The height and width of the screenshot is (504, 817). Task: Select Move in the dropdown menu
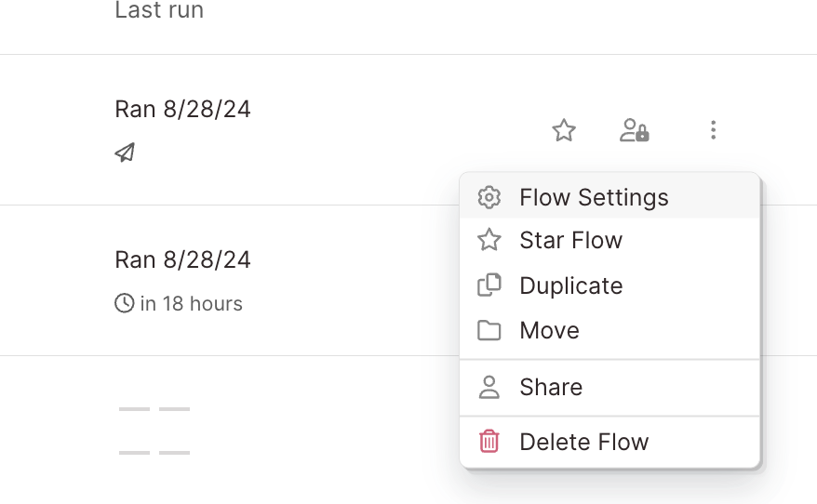pos(609,331)
